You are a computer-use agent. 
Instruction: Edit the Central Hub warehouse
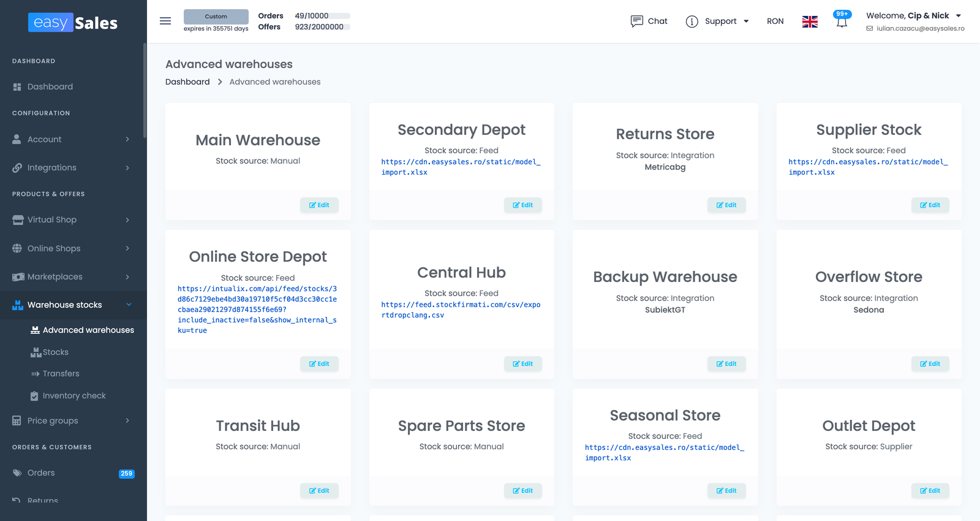click(523, 363)
